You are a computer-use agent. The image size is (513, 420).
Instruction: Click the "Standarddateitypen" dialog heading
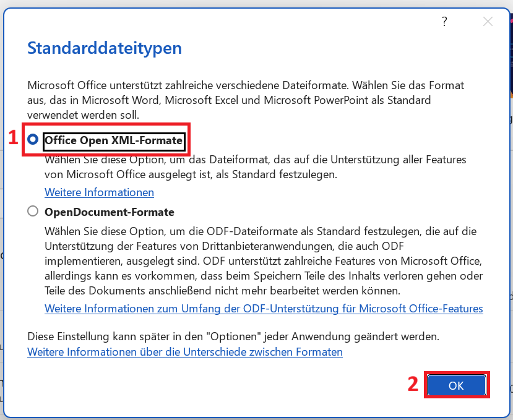[105, 48]
